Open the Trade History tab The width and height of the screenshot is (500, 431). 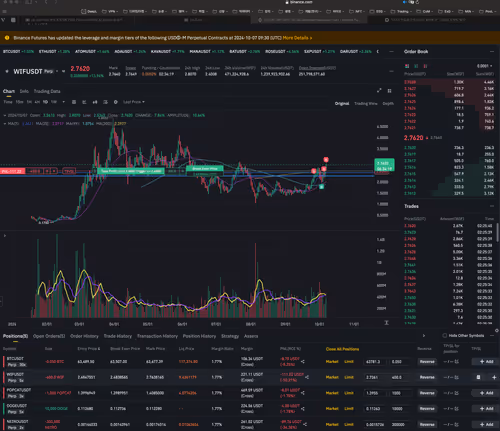118,336
